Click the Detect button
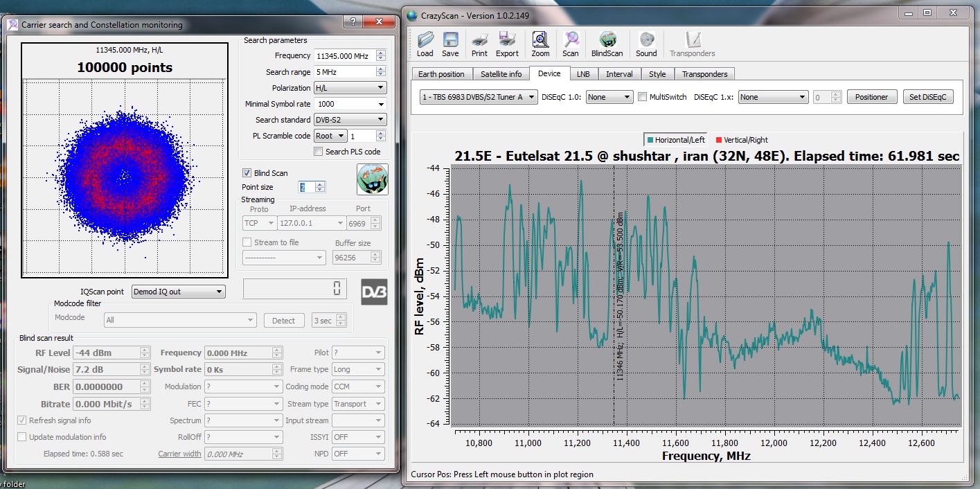The width and height of the screenshot is (980, 489). (283, 321)
